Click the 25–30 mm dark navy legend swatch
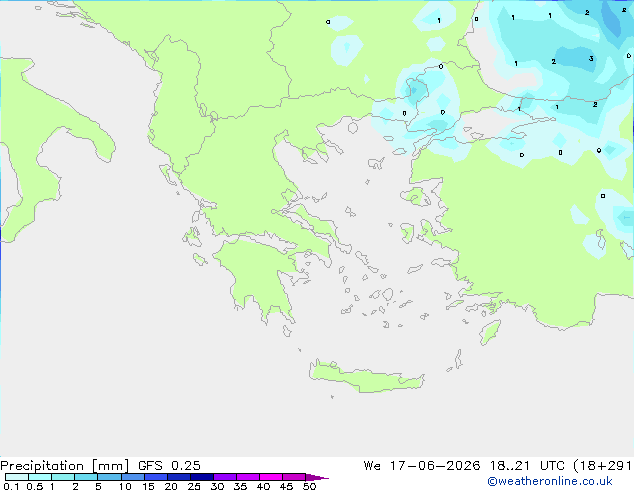Viewport: 634px width, 490px height. click(202, 477)
